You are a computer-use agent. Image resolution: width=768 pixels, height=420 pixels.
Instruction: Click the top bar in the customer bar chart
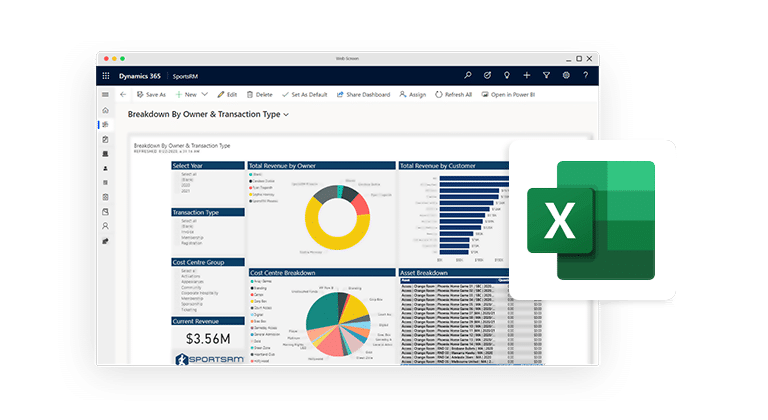(x=474, y=178)
